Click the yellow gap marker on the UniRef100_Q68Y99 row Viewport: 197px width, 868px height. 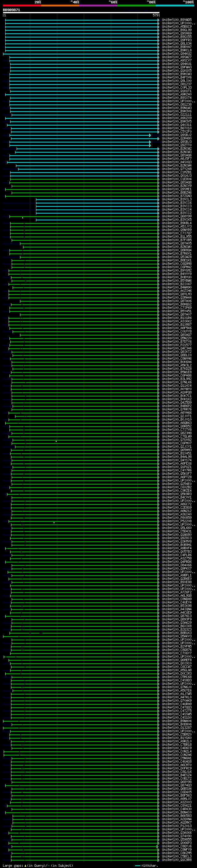22,218
